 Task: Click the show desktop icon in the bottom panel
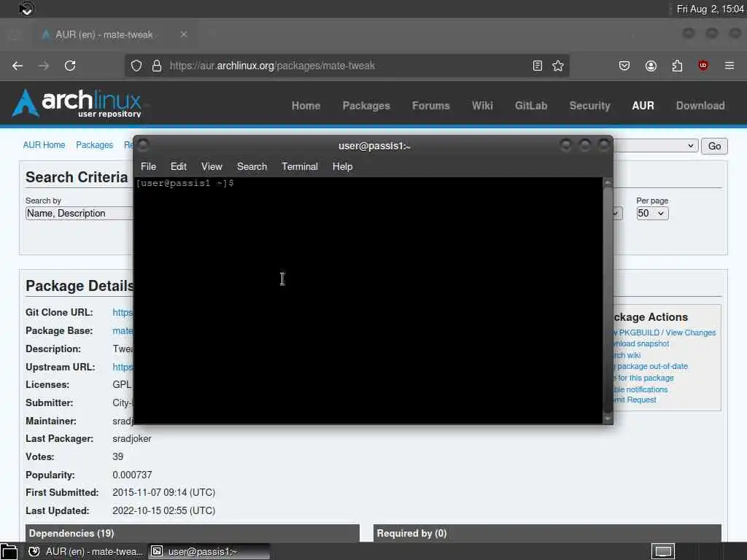(663, 551)
